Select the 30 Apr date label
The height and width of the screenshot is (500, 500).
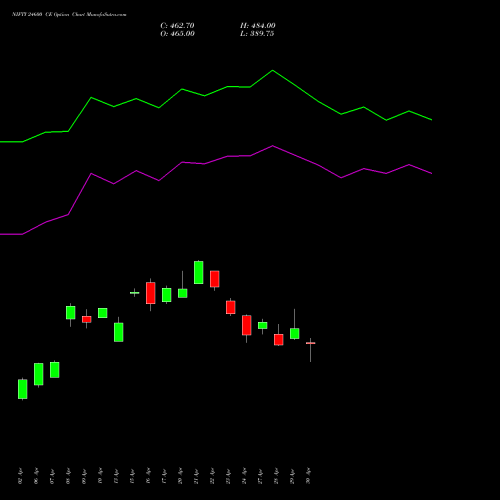click(308, 476)
